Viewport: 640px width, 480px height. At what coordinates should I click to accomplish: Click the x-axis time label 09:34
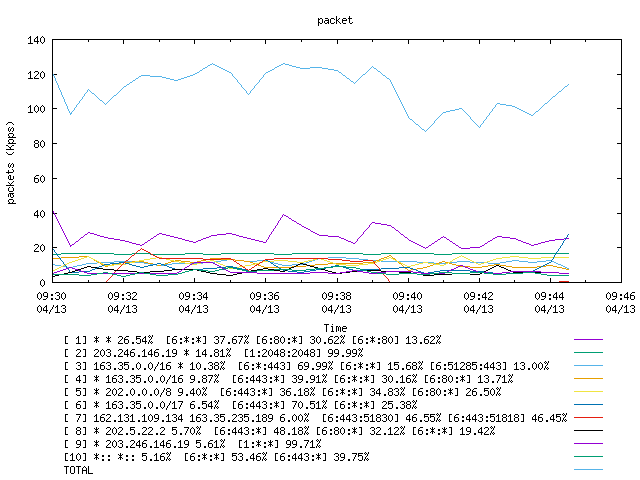click(193, 296)
